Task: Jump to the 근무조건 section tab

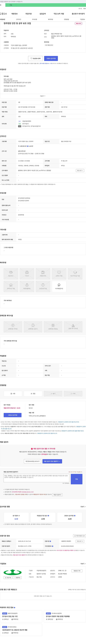Action: tap(19, 19)
